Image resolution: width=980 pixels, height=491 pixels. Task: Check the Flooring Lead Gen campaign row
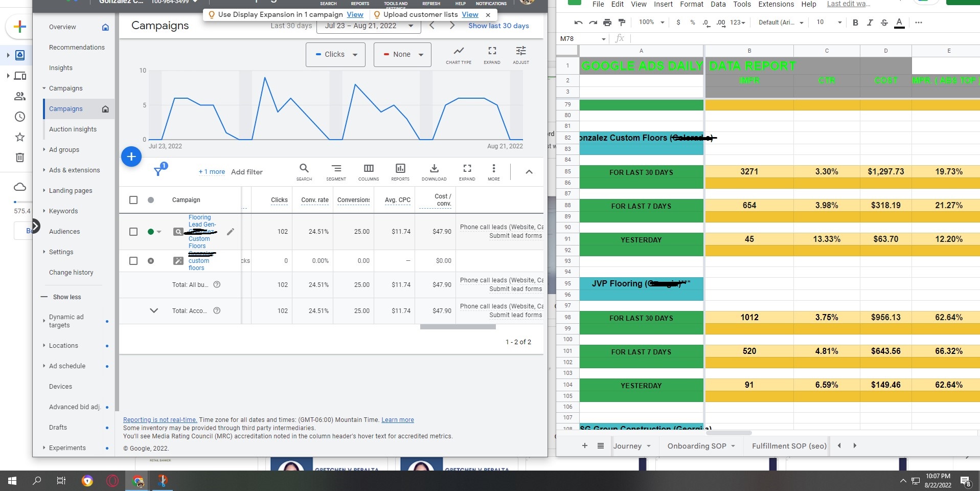coord(133,232)
